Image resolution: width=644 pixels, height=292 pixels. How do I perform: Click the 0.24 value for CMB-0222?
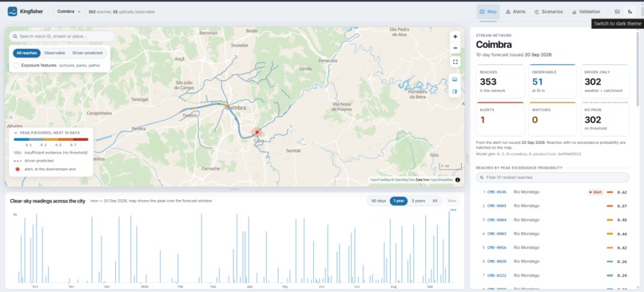(x=622, y=275)
